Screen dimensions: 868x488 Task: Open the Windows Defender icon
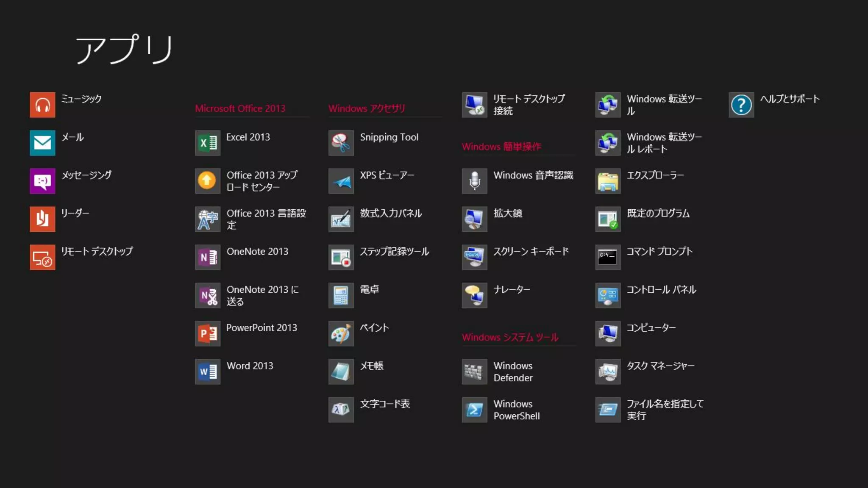[475, 372]
